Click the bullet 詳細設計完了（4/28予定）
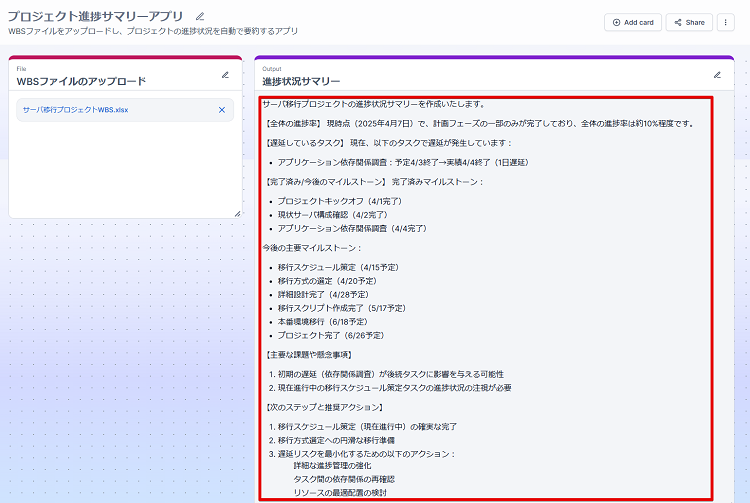Screen dimensions: 750x503 click(x=323, y=295)
